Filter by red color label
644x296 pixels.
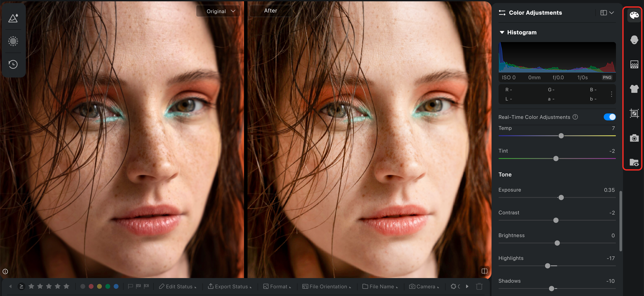coord(91,286)
